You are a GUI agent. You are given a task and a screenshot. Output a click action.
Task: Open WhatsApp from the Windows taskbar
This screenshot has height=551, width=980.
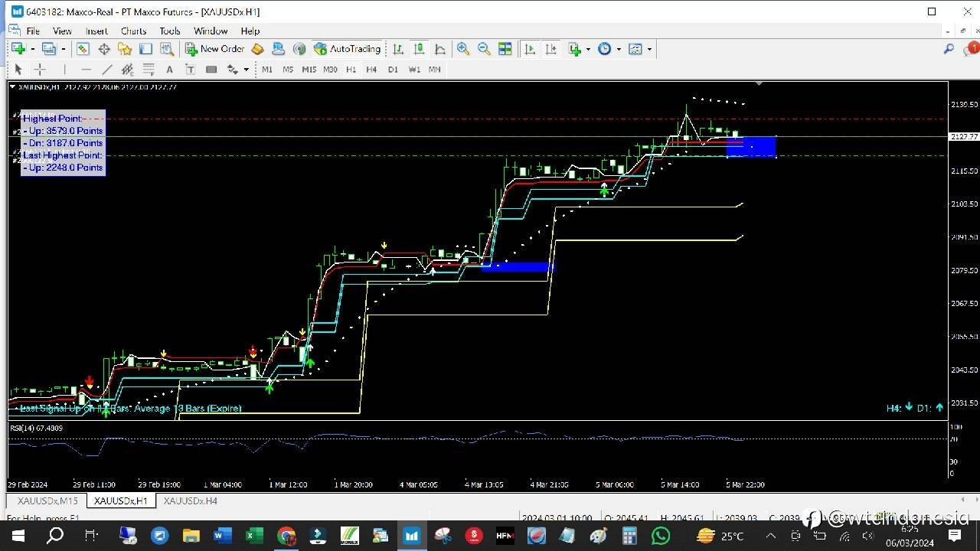(x=660, y=536)
